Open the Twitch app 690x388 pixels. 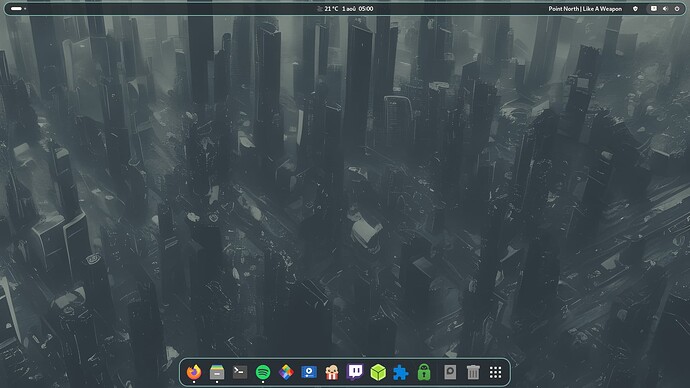point(355,372)
